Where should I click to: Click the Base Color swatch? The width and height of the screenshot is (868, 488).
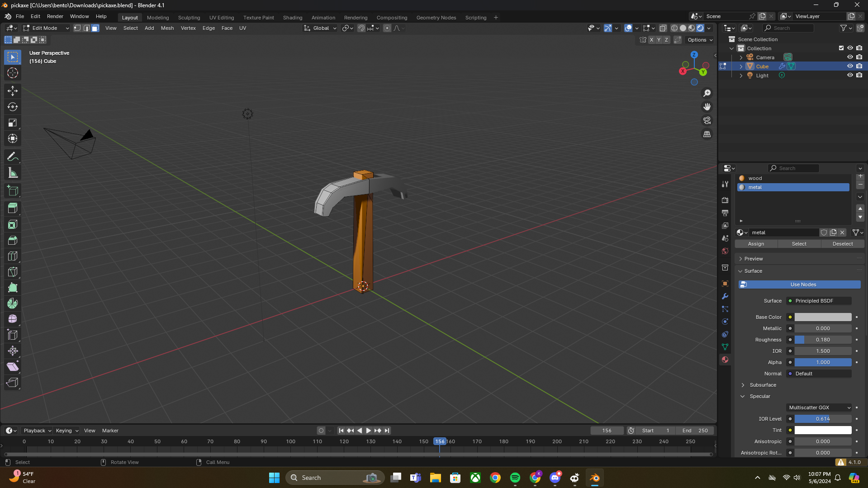click(x=823, y=317)
